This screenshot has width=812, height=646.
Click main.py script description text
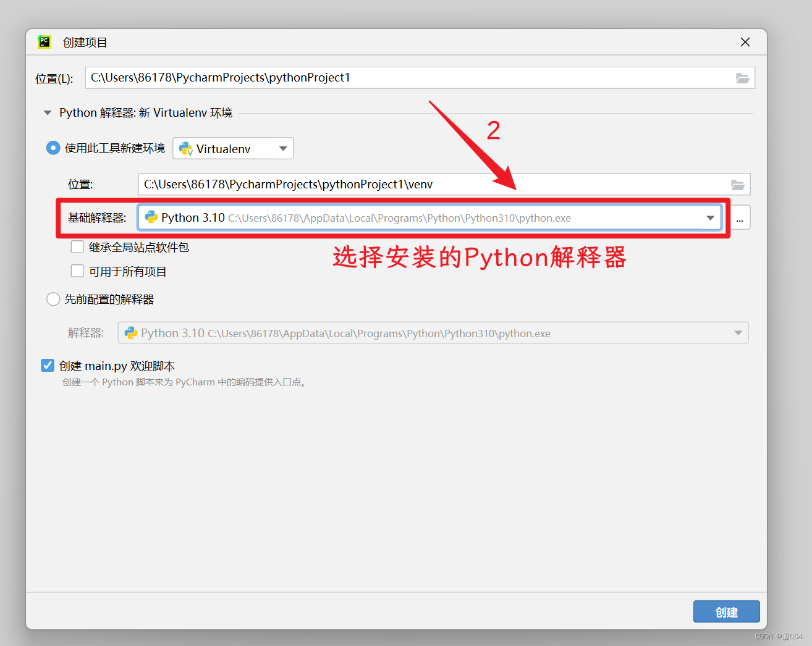[184, 382]
